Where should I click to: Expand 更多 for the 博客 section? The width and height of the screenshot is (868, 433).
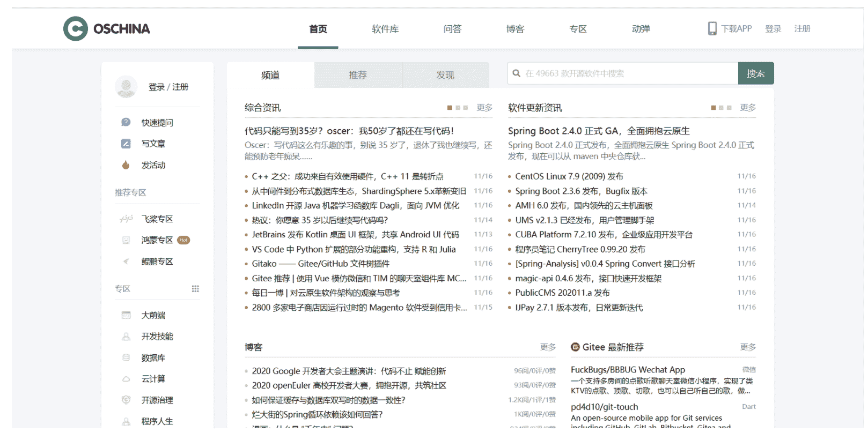pos(548,347)
